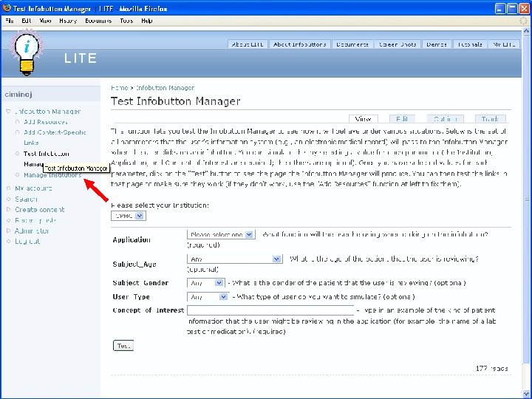Open the UPMC institution dropdown
This screenshot has width=532, height=399.
(x=129, y=216)
